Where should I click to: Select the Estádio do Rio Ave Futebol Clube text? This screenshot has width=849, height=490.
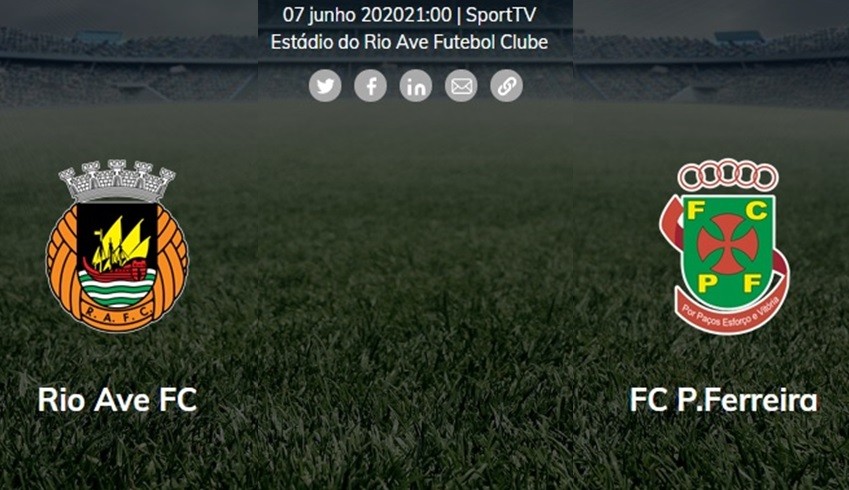tap(409, 42)
